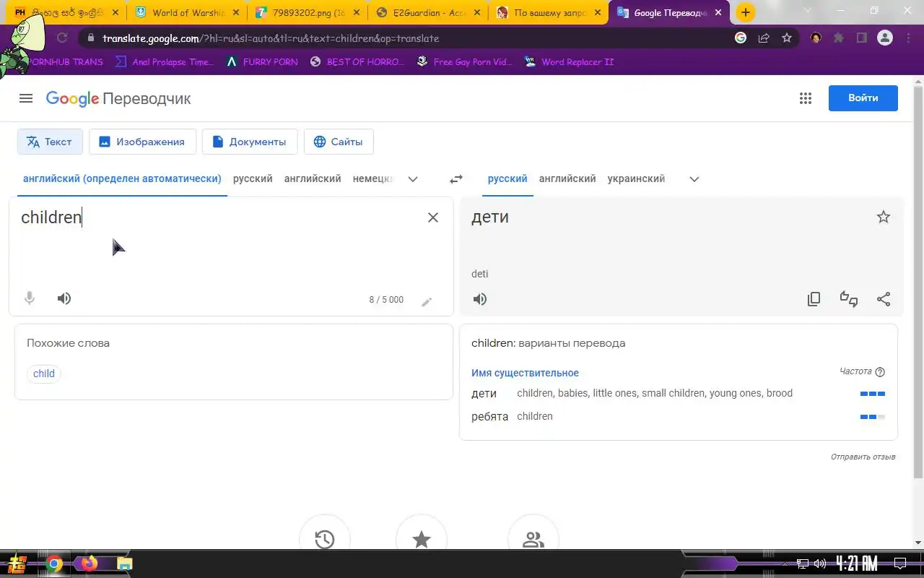Rate this translation icon

point(849,299)
